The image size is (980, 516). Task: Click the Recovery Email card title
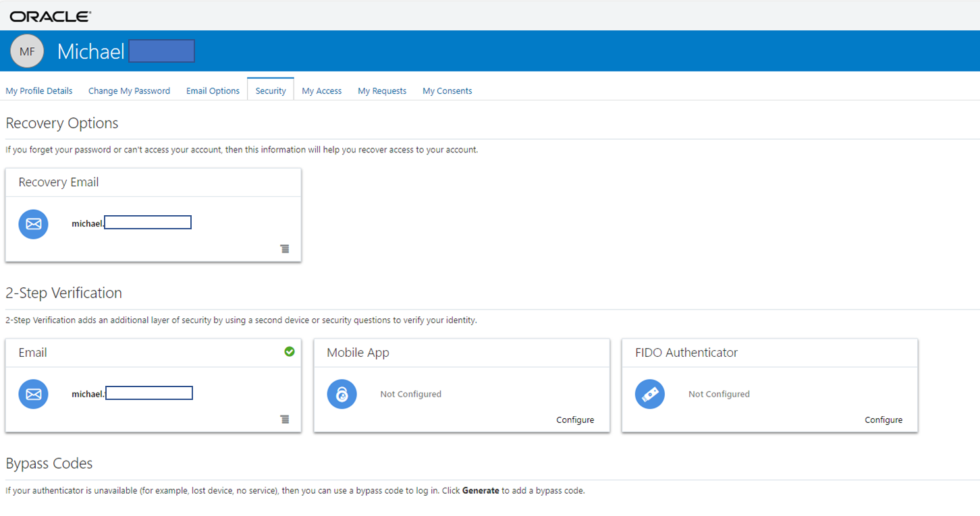[x=59, y=182]
